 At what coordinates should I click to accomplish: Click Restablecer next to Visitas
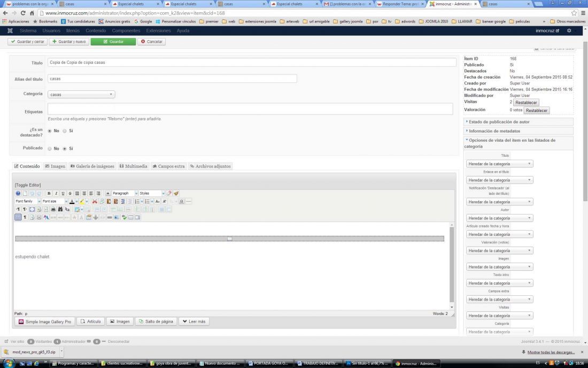click(526, 102)
